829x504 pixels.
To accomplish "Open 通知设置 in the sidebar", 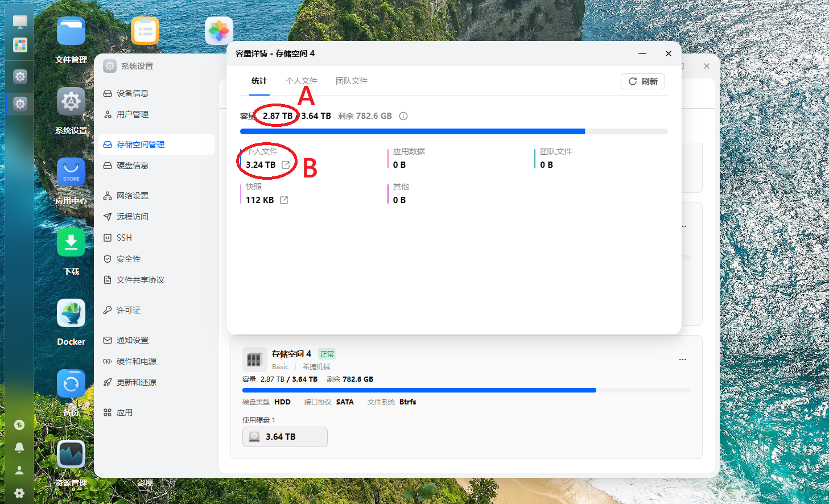I will point(156,340).
